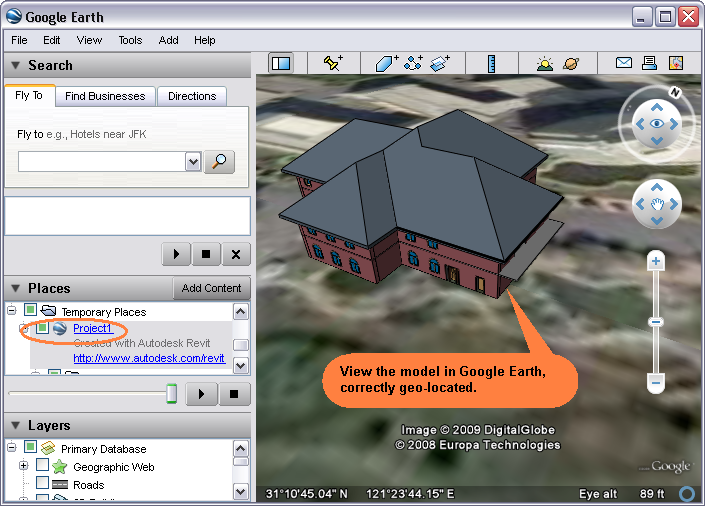Print the current view

pos(649,63)
